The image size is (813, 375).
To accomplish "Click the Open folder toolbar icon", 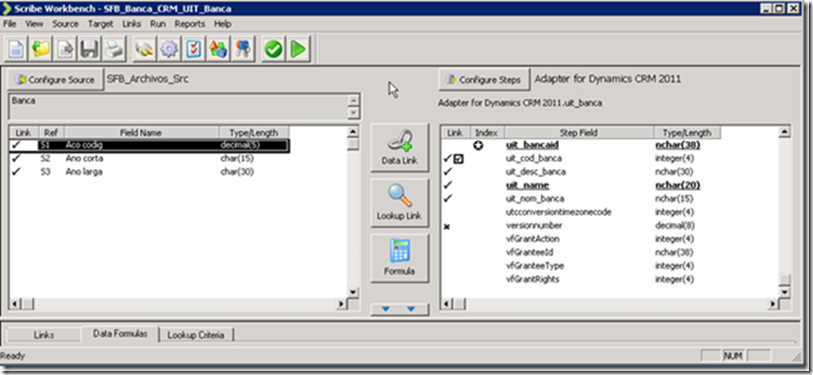I will (x=40, y=50).
